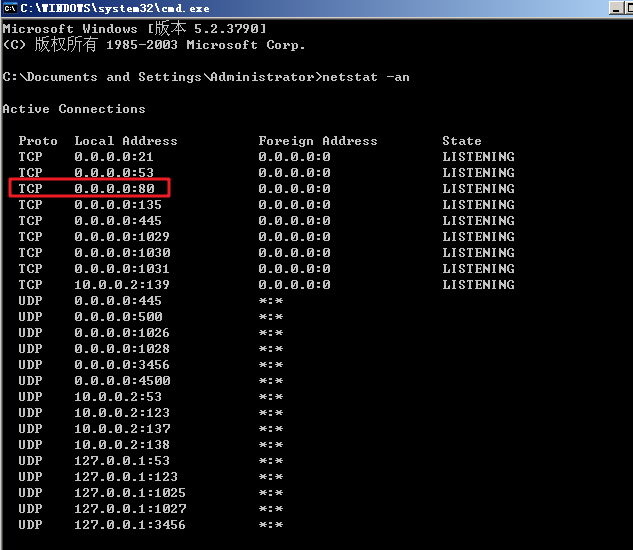Image resolution: width=633 pixels, height=550 pixels.
Task: Click the window title C:\WINDOWS\system32\cmd.exe
Action: point(115,8)
